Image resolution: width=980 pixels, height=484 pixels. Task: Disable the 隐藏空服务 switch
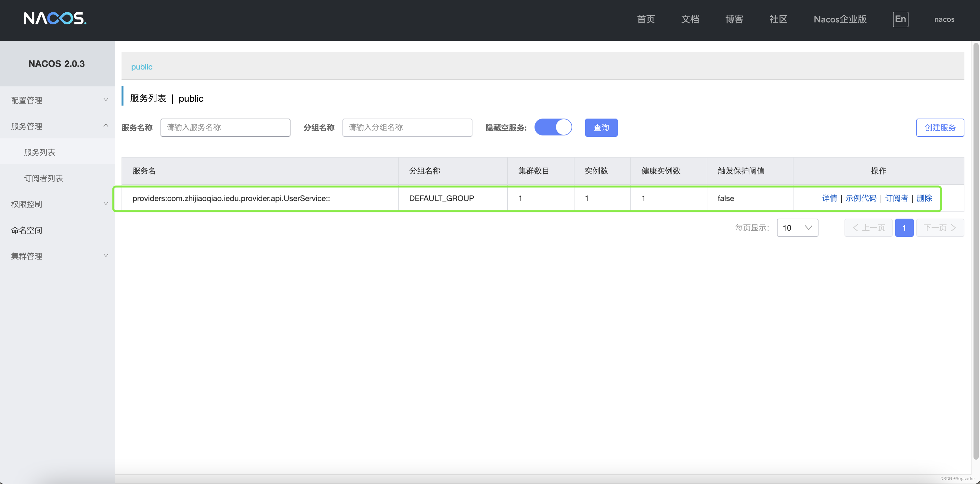(x=553, y=127)
